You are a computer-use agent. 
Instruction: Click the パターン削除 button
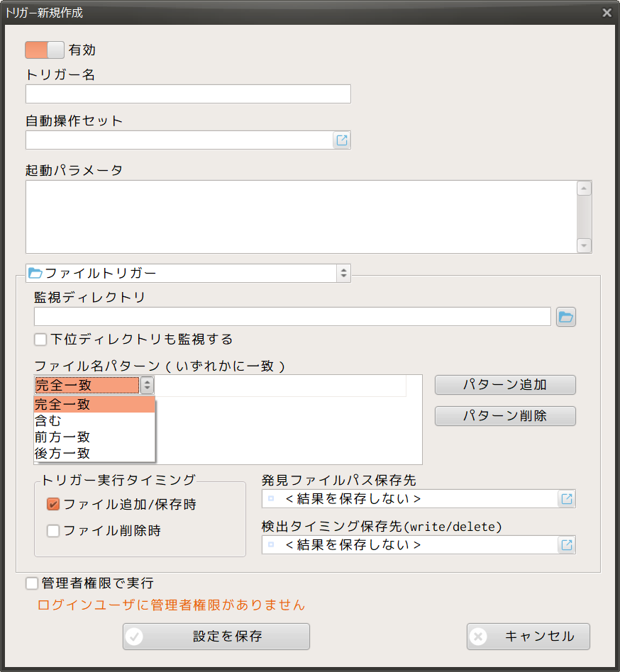(504, 416)
